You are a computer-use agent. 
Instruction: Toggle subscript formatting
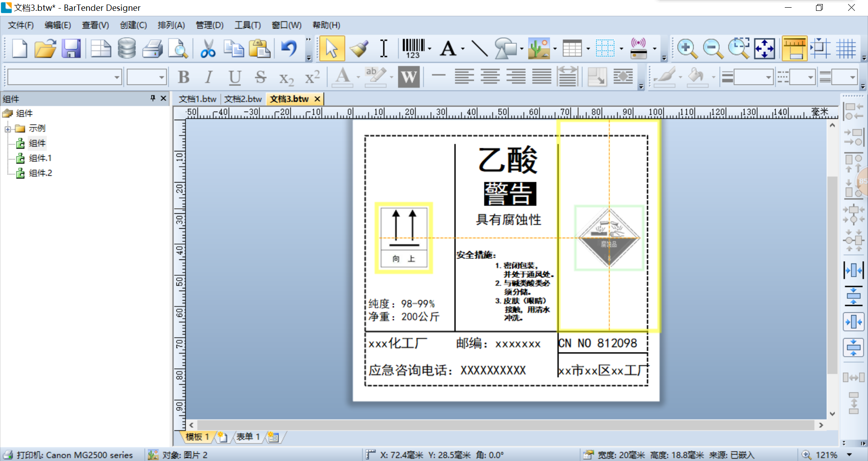(286, 78)
